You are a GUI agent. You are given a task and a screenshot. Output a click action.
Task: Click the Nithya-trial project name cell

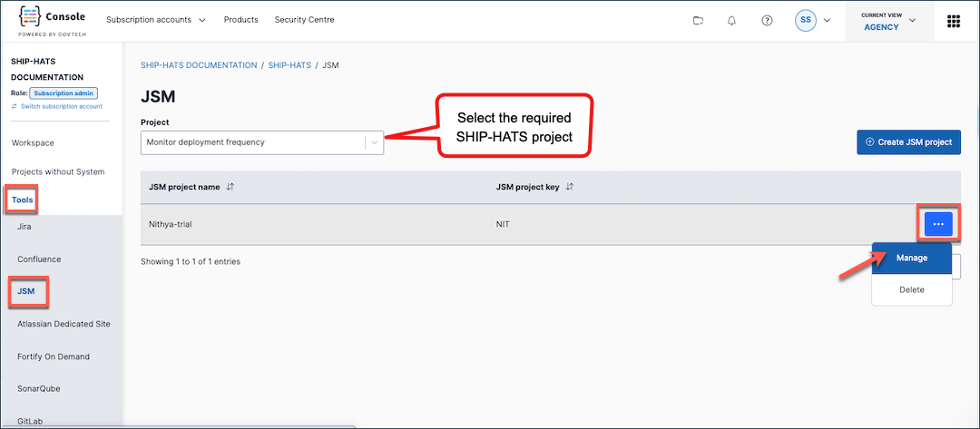point(170,223)
